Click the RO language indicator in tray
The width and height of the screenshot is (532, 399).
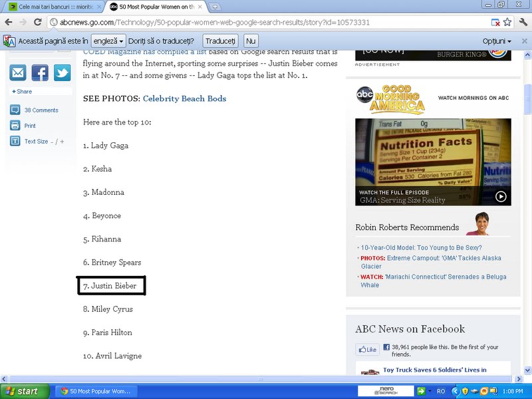tap(441, 391)
